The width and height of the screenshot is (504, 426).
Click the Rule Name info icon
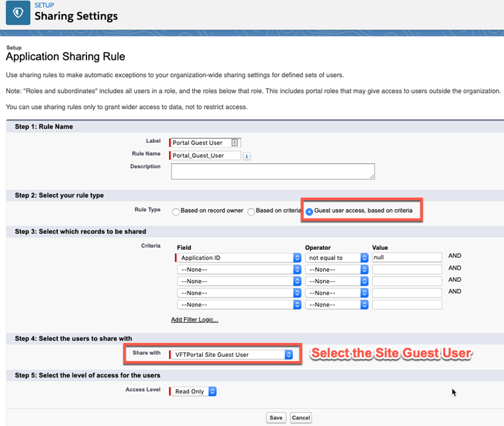pos(247,156)
